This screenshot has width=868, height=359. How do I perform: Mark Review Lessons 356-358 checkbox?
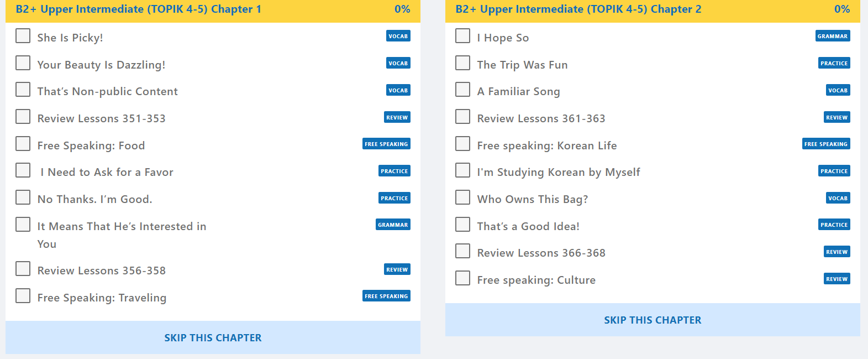coord(23,269)
